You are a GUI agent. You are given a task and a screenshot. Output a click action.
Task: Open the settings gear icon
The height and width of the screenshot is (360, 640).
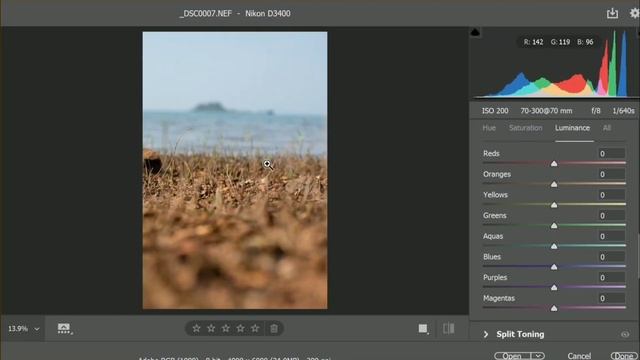coord(635,13)
